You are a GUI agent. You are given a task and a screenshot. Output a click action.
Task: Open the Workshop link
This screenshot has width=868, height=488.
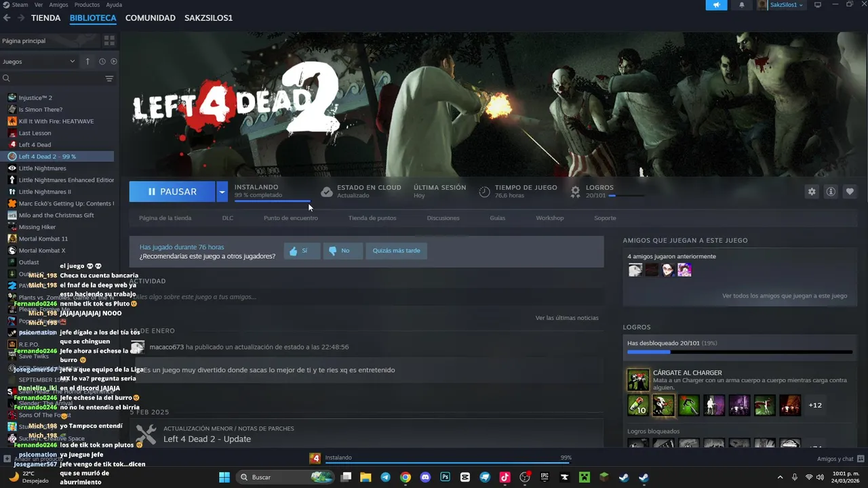[x=550, y=218]
